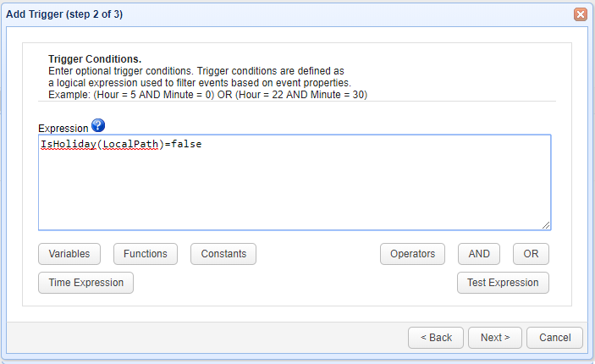Insert the OR operator
This screenshot has height=364, width=595.
(531, 254)
